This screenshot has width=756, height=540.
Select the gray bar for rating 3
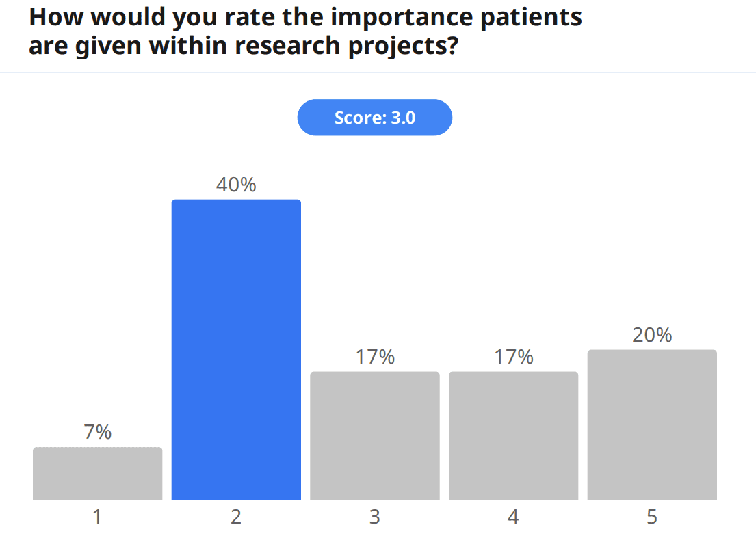(374, 435)
